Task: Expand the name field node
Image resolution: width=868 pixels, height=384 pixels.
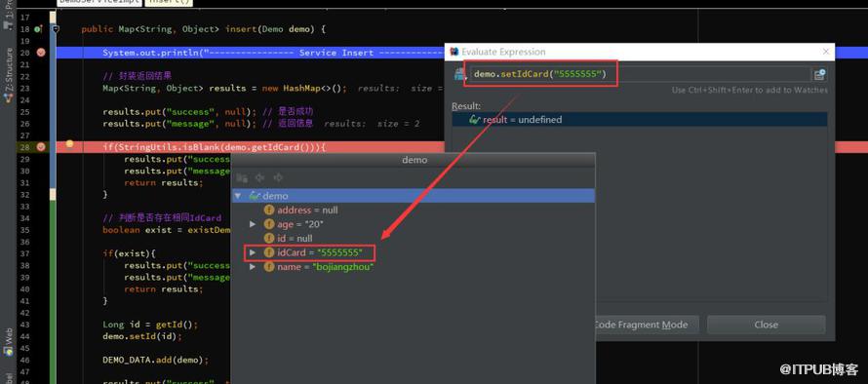Action: click(x=253, y=267)
